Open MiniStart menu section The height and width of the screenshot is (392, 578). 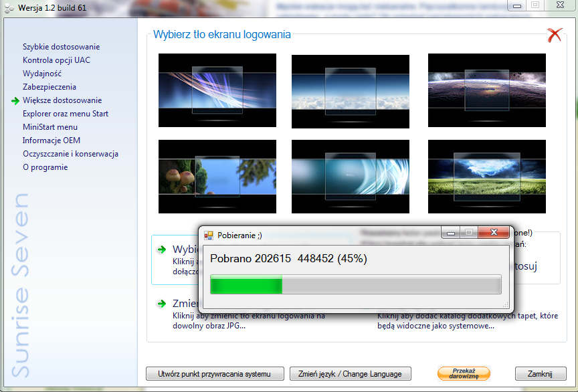[50, 127]
